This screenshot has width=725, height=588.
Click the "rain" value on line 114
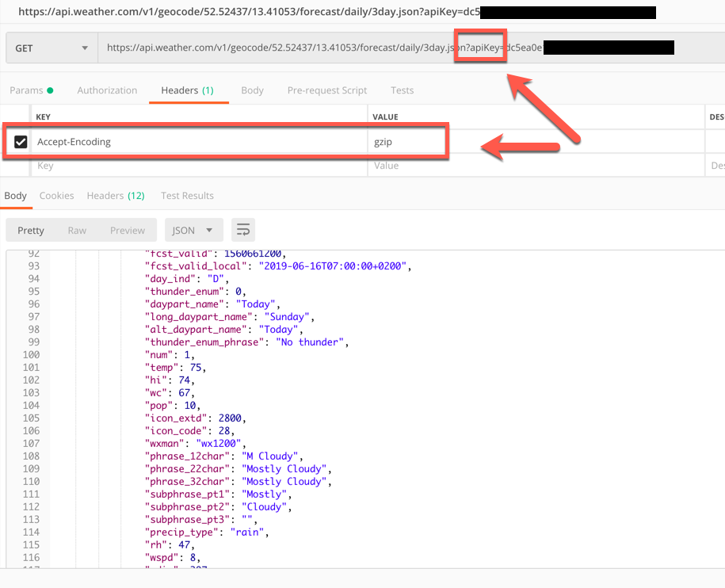click(x=247, y=533)
